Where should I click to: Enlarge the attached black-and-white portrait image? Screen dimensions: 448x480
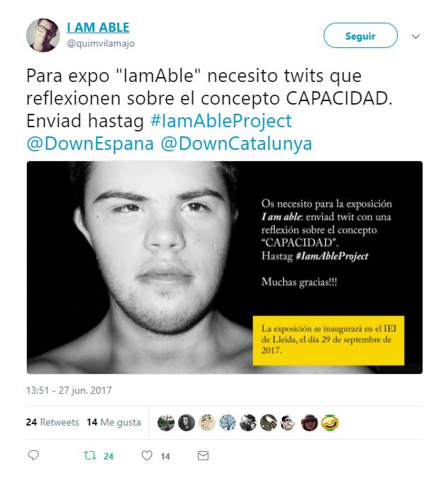[x=225, y=267]
